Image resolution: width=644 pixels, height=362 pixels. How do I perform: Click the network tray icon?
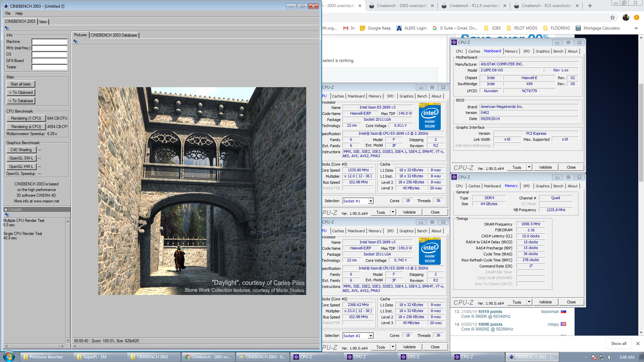(x=602, y=357)
